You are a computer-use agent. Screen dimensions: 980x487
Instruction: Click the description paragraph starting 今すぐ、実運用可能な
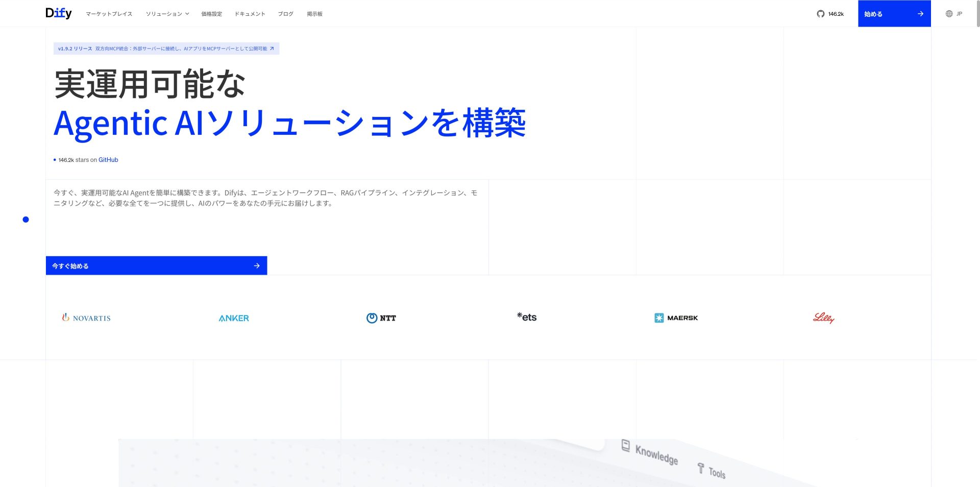(265, 198)
